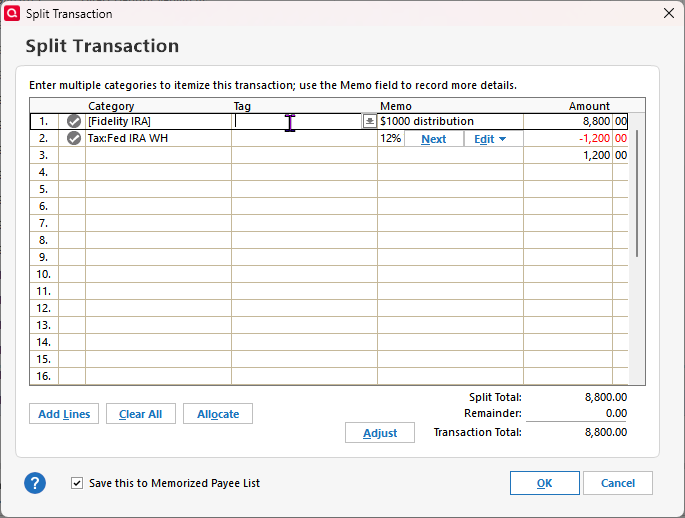Click the $1000 distribution memo field

tap(450, 121)
